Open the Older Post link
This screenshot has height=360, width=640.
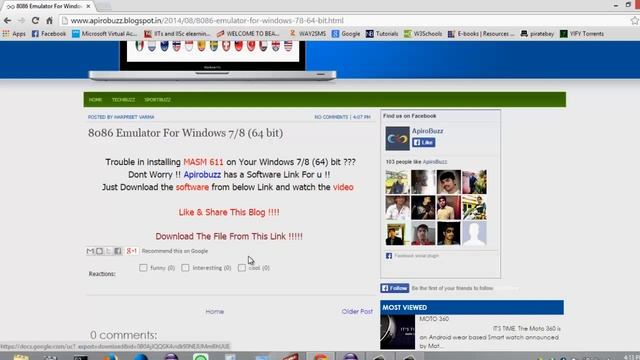pyautogui.click(x=357, y=311)
